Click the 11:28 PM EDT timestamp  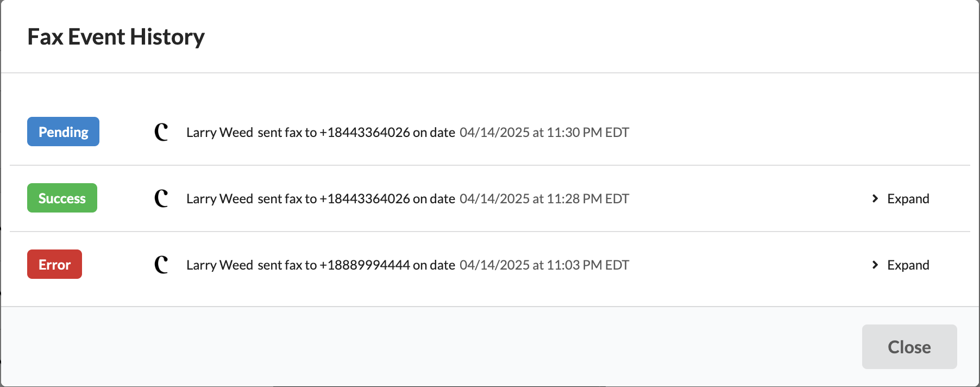544,198
